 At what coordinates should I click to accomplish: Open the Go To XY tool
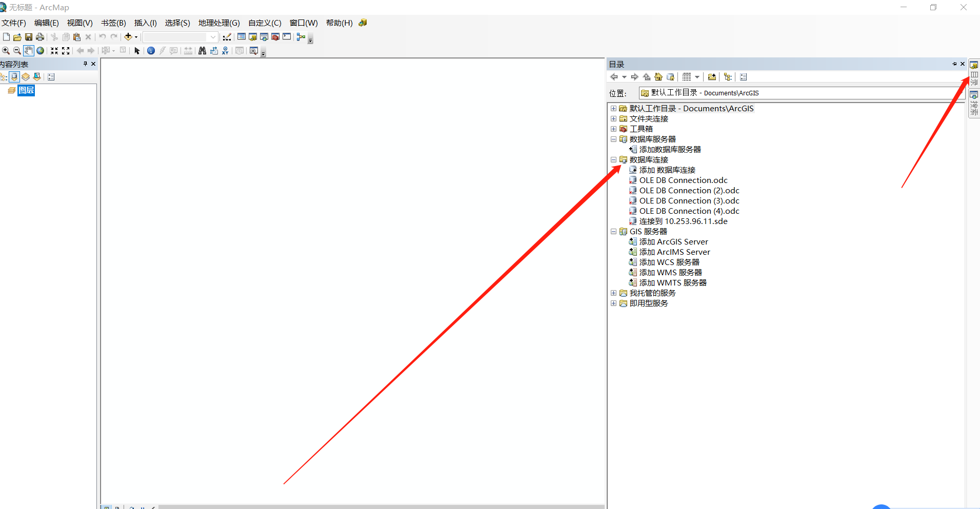click(x=226, y=50)
